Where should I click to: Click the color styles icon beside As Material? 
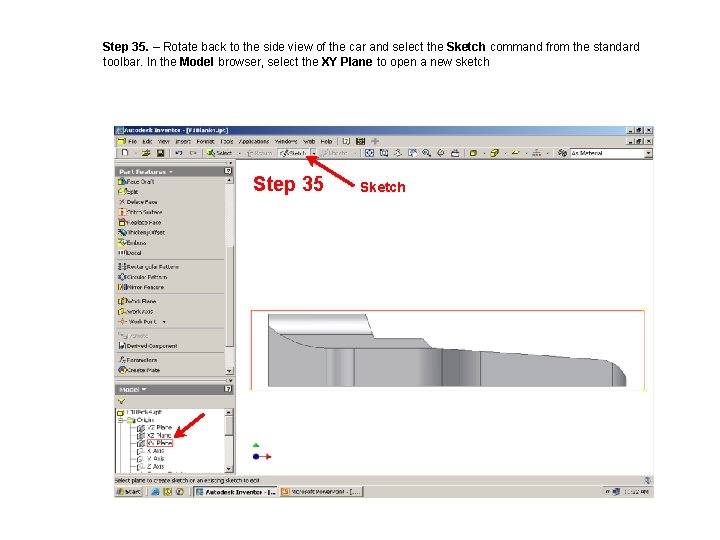[x=562, y=153]
